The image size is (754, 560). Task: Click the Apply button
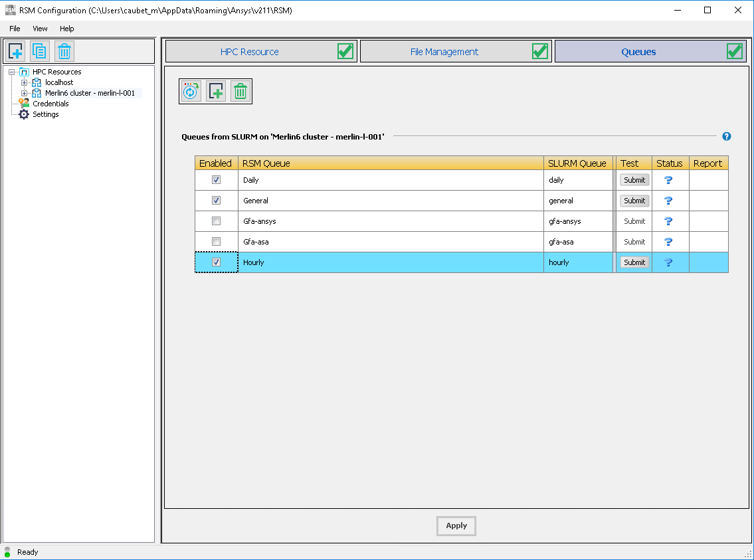click(456, 525)
